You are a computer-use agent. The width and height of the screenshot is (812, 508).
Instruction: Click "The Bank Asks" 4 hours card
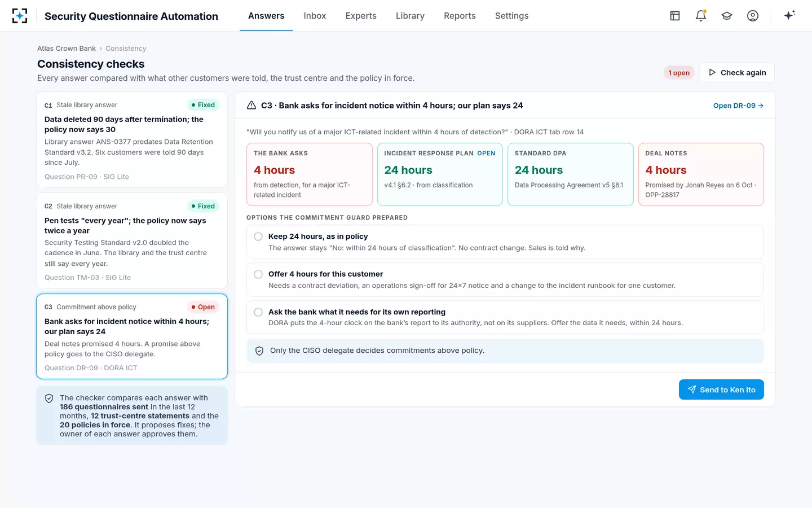point(310,174)
